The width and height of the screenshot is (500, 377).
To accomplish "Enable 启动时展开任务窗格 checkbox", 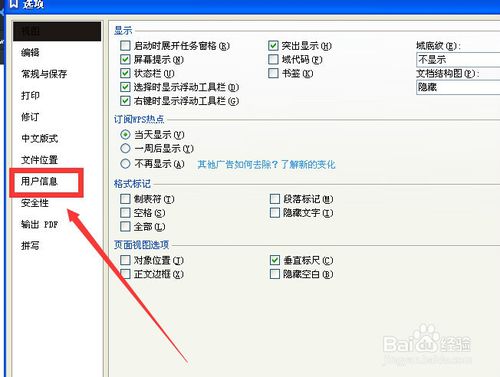I will [x=125, y=46].
